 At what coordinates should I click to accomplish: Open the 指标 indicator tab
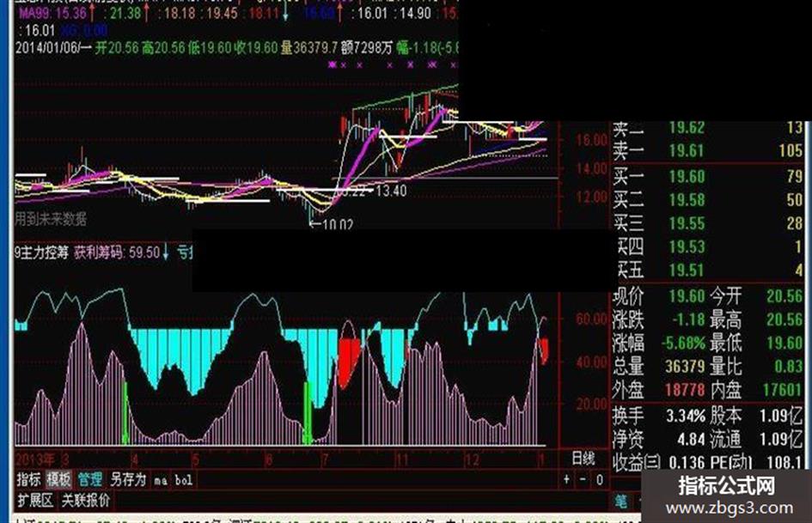coord(28,479)
